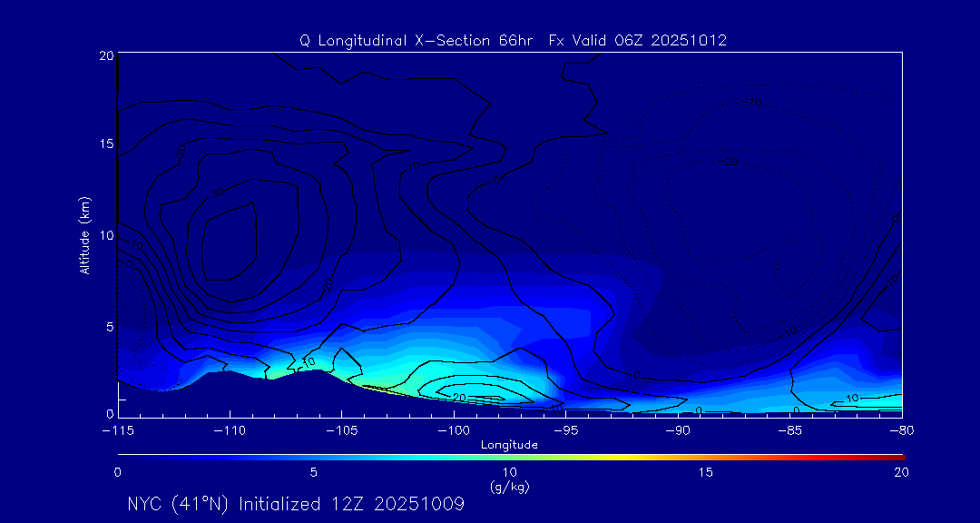Click the x-axis tick label '-115'

pyautogui.click(x=117, y=430)
